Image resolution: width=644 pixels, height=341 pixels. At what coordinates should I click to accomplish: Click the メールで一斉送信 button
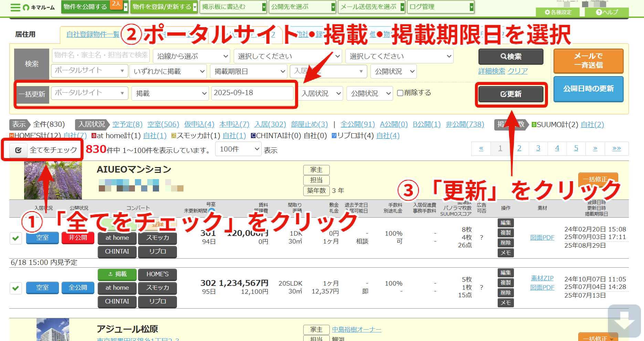[x=588, y=61]
